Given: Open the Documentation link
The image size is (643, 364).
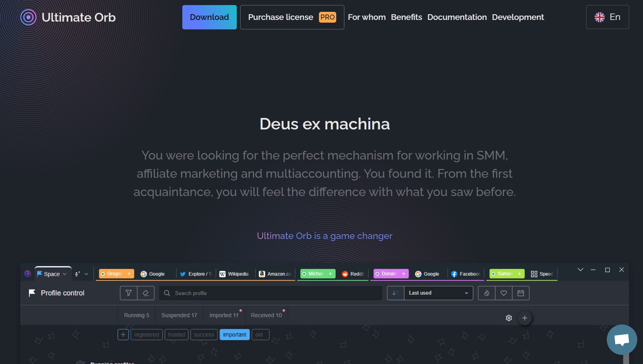Looking at the screenshot, I should tap(457, 17).
